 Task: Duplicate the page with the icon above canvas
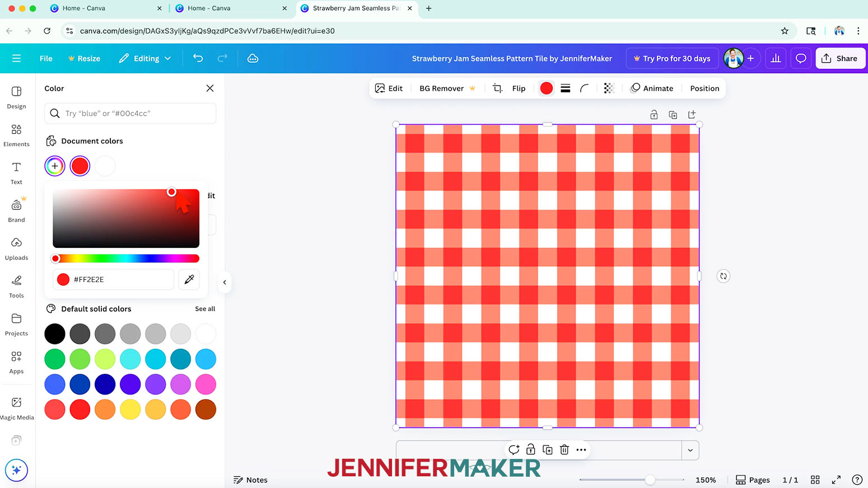[673, 115]
